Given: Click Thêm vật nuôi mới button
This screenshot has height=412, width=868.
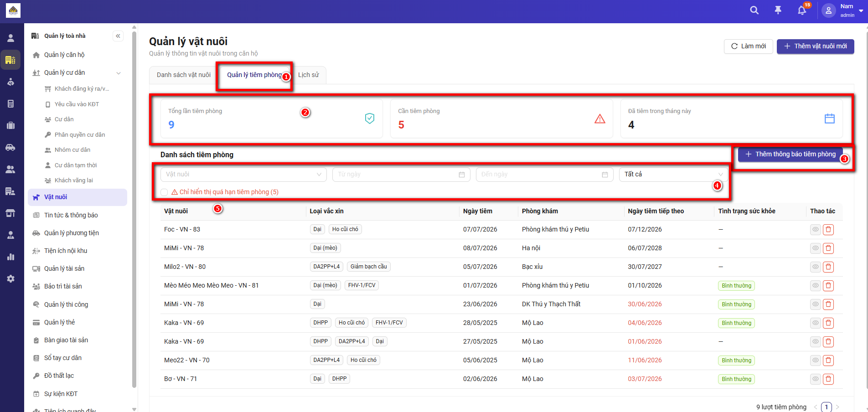Looking at the screenshot, I should [x=815, y=46].
